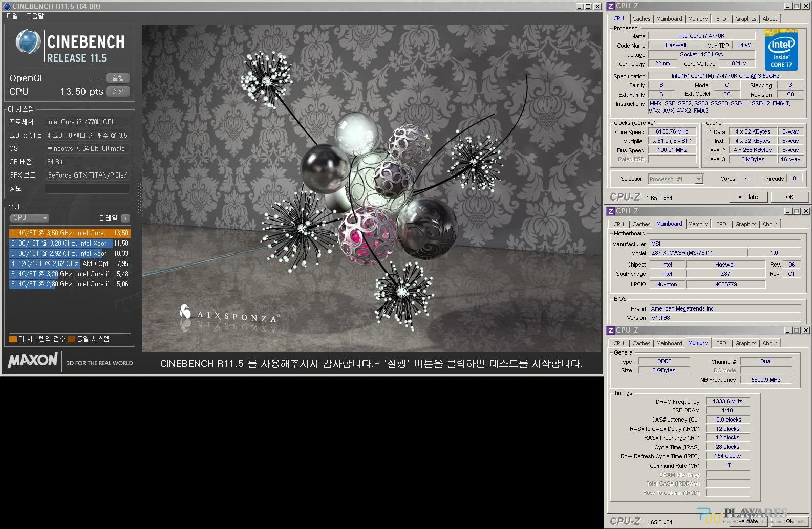Image resolution: width=812 pixels, height=529 pixels.
Task: Switch to Memory tab in top CPU-Z
Action: 698,19
